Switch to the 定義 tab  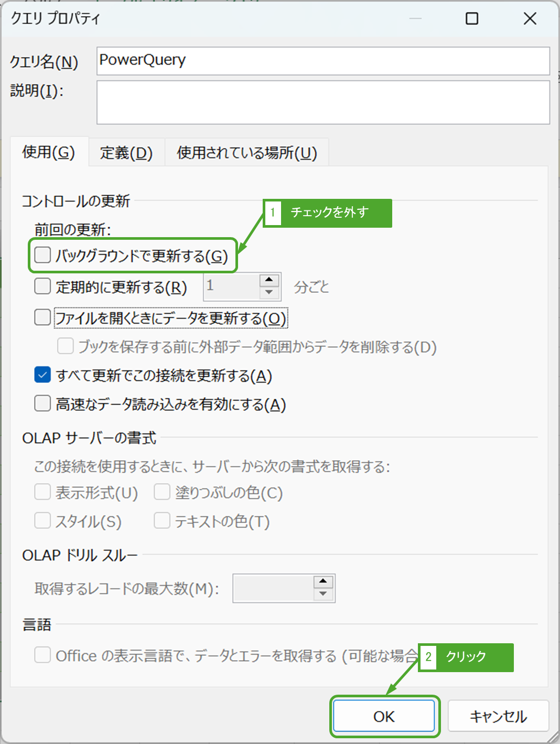[x=126, y=153]
